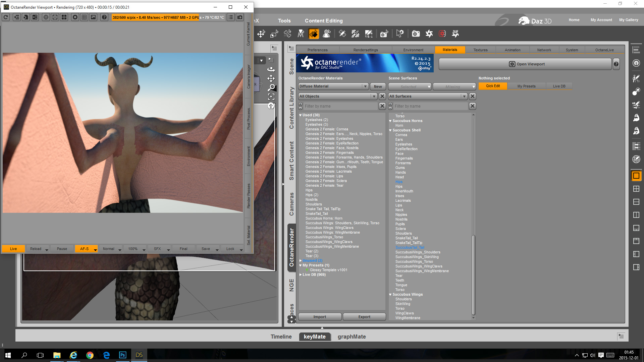Screen dimensions: 644x362
Task: Open the All Surfaces dropdown
Action: click(x=428, y=96)
